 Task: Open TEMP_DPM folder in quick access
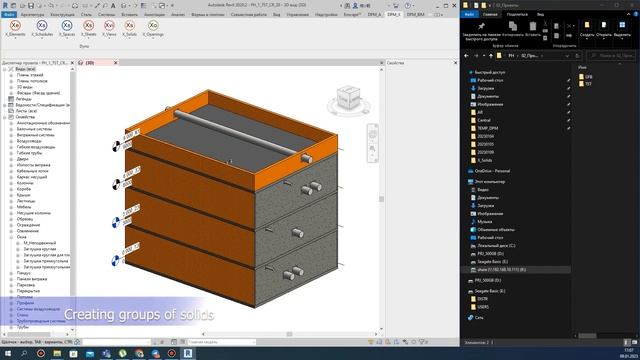click(x=487, y=128)
